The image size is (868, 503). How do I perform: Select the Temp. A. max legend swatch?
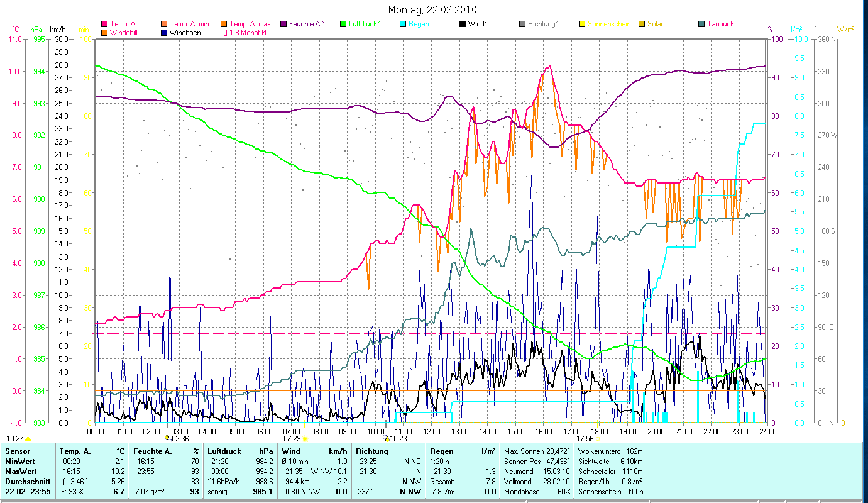click(x=223, y=24)
